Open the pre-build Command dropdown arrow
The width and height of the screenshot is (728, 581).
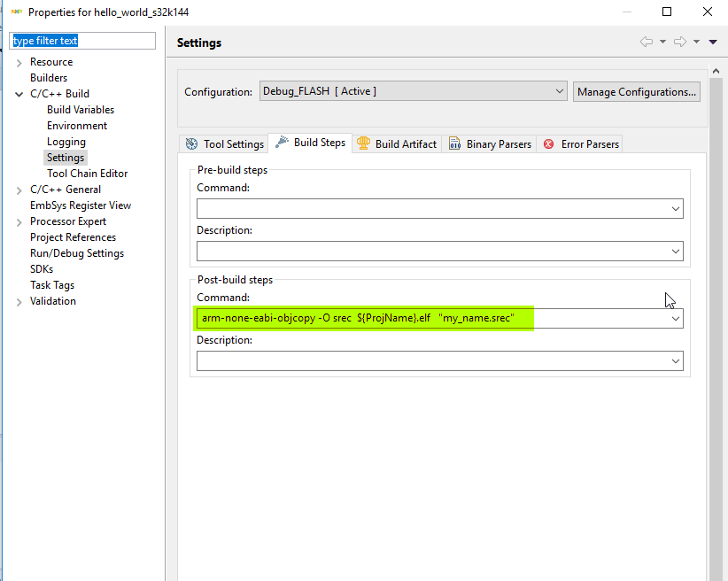coord(676,209)
